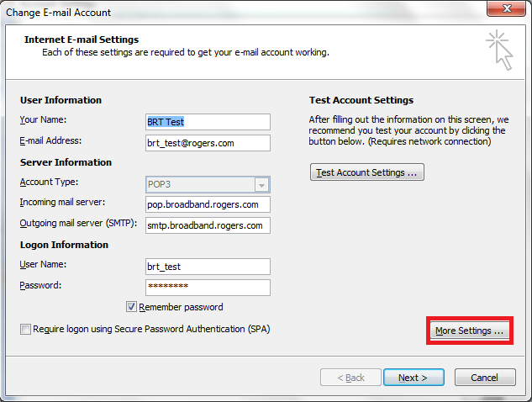This screenshot has width=532, height=402.
Task: Cancel the account change
Action: pyautogui.click(x=484, y=378)
